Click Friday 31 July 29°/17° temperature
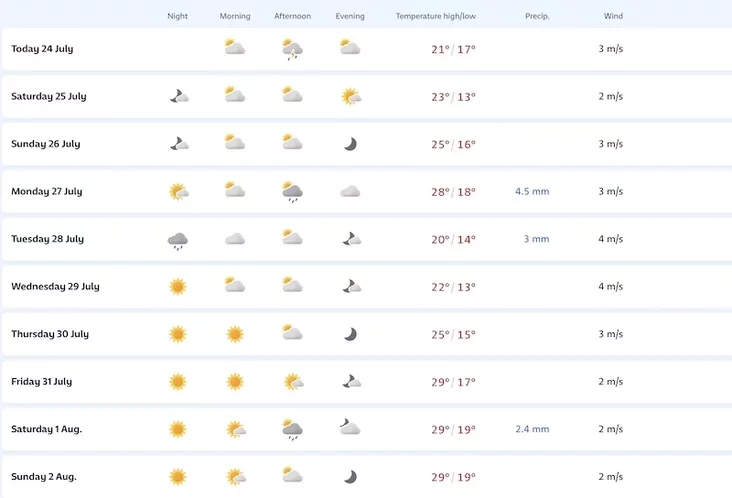Screen dimensions: 732x498 [453, 382]
